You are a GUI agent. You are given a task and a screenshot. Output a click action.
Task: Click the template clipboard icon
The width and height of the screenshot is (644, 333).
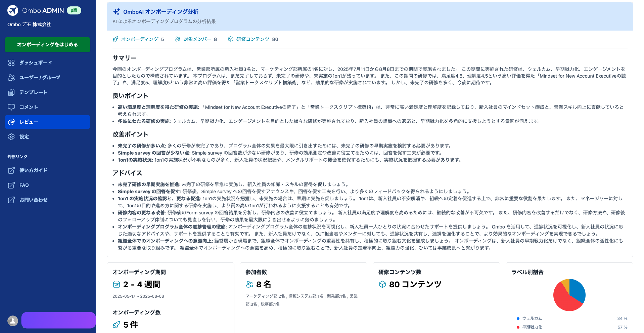point(11,92)
